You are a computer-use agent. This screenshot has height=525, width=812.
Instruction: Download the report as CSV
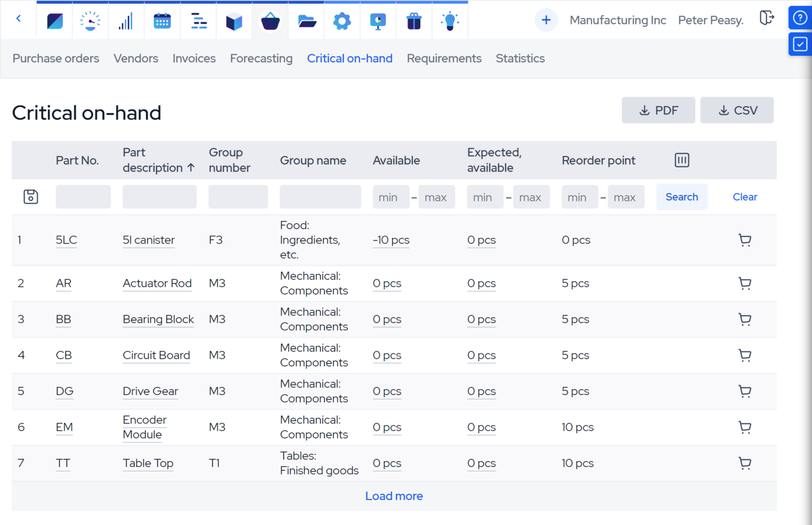tap(737, 110)
